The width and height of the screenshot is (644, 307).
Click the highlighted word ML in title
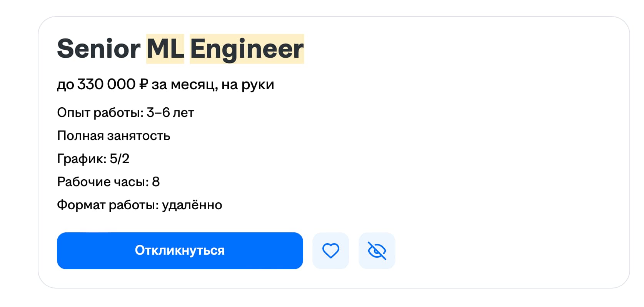click(165, 49)
